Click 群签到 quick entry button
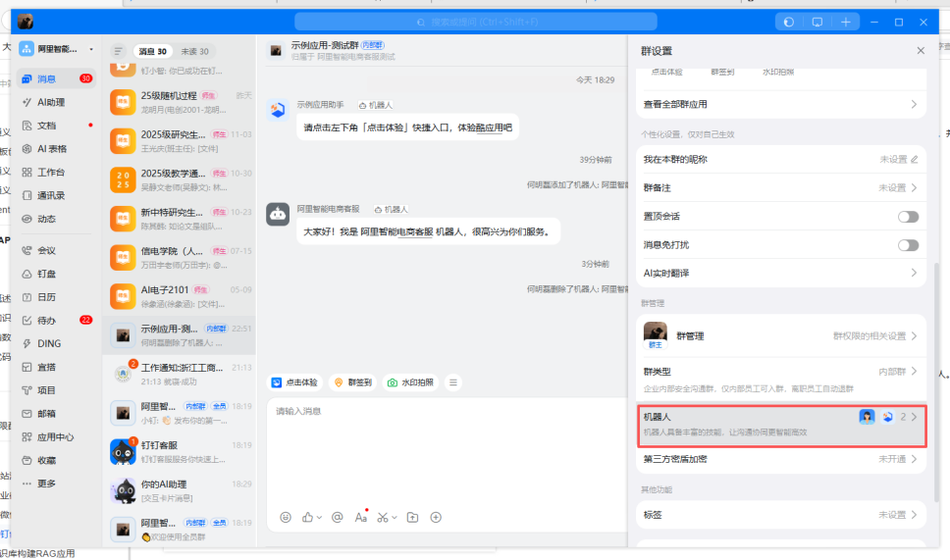The image size is (950, 560). click(353, 382)
